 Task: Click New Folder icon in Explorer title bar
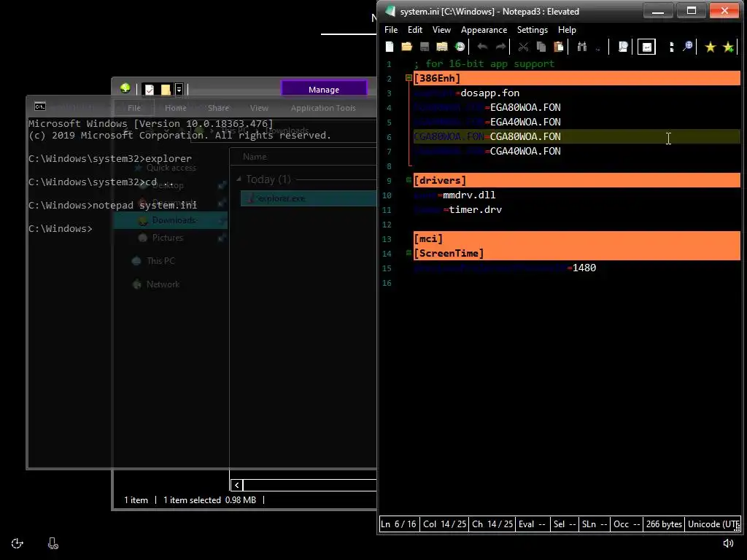(166, 89)
